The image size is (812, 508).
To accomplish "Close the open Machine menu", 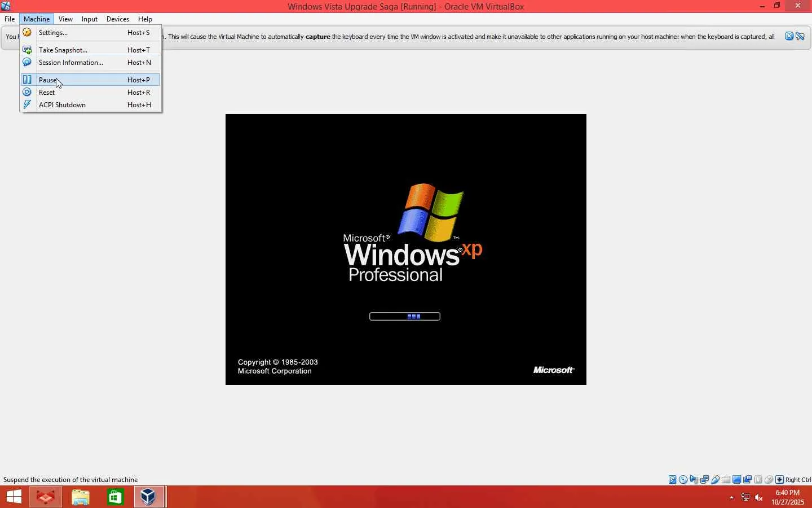I will 37,19.
